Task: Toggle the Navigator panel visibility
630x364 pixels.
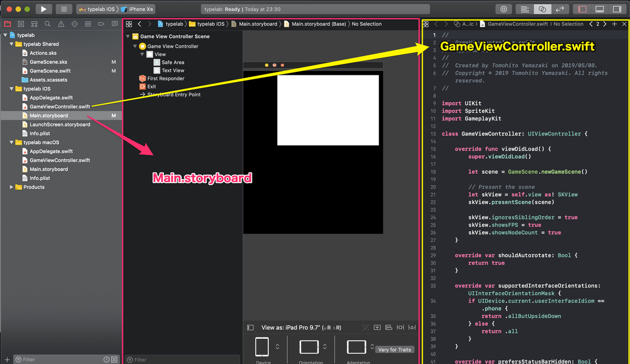Action: click(582, 9)
